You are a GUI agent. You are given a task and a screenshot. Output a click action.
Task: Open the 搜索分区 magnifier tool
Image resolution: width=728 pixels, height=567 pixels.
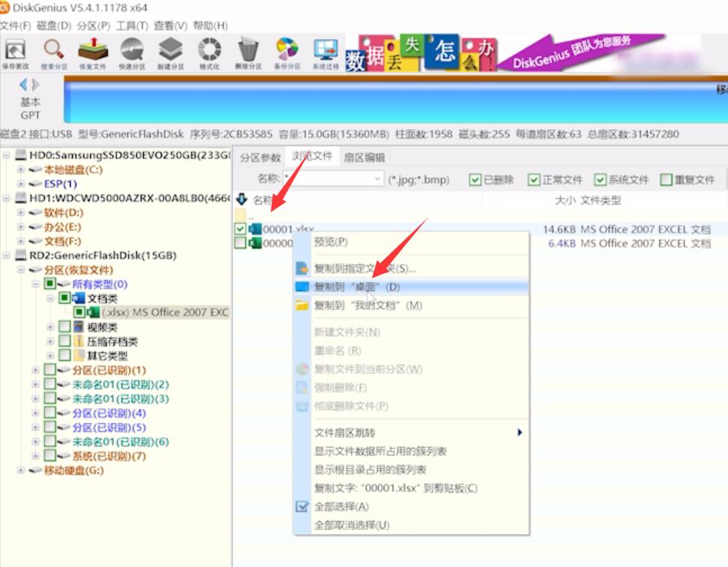pos(54,52)
